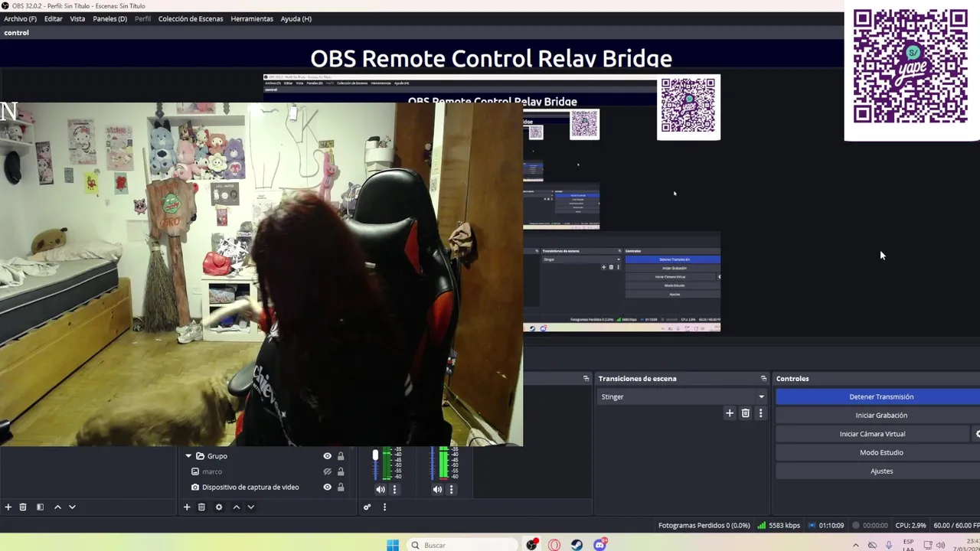Mute the first audio mixer channel
Image resolution: width=980 pixels, height=551 pixels.
coord(381,490)
